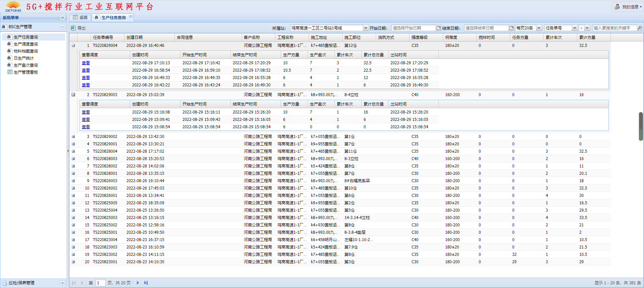Image resolution: width=644 pixels, height=288 pixels.
Task: Close the 生产任务查询 tab
Action: [x=131, y=16]
